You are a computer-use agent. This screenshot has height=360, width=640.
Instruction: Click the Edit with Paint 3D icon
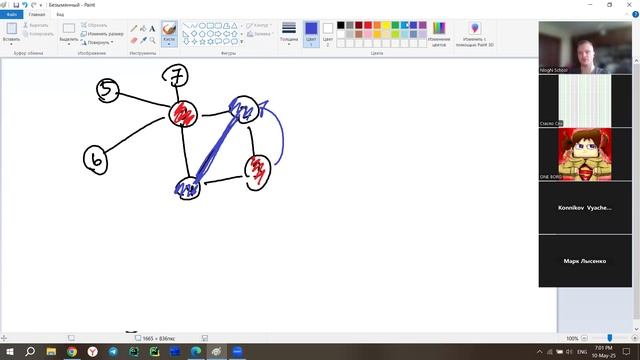point(475,29)
